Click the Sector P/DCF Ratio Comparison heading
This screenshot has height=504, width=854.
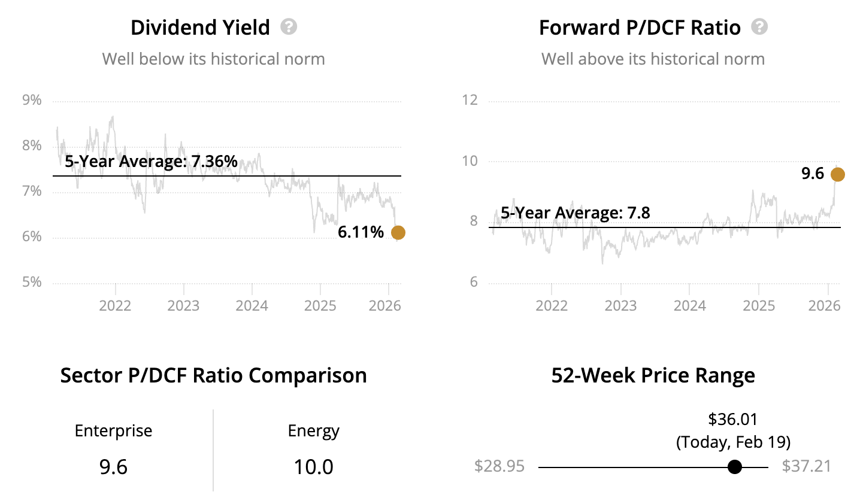tap(213, 376)
